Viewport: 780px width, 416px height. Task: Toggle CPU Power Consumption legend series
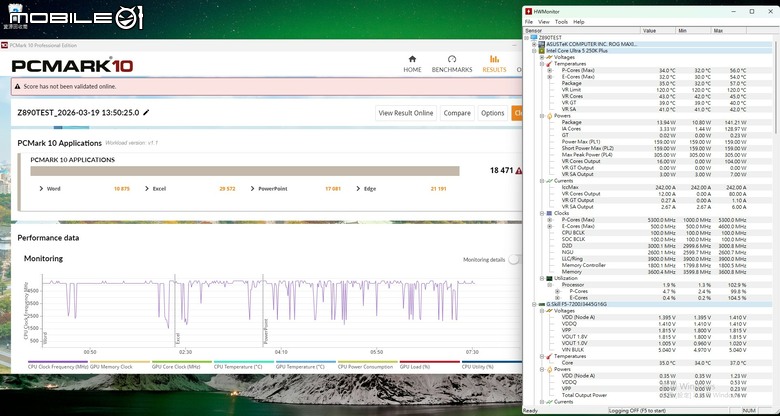point(368,366)
